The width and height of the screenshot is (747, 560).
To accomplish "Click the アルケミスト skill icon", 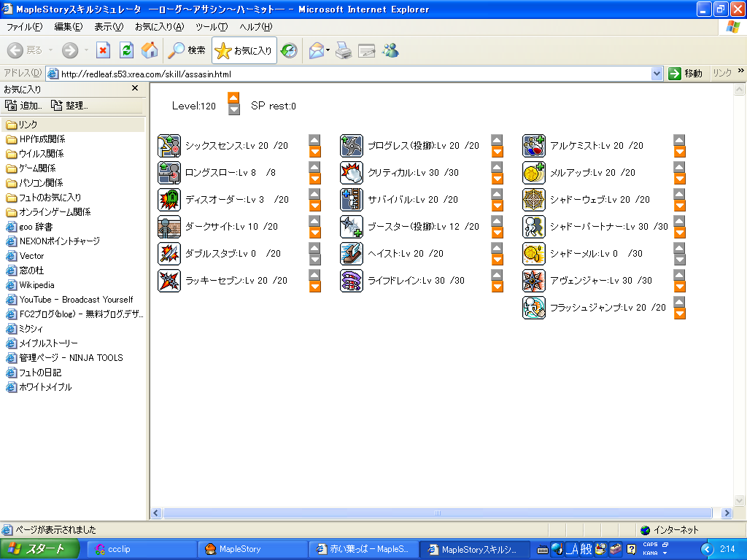I will coord(534,146).
